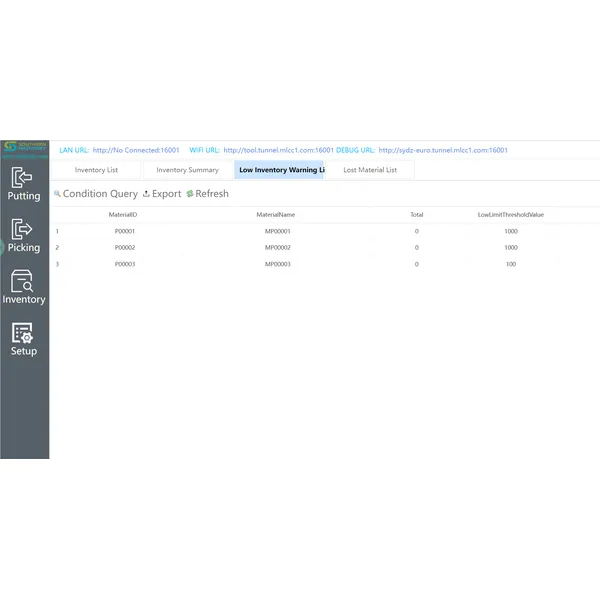
Task: Click threshold value 1000 in P00001 row
Action: [511, 231]
